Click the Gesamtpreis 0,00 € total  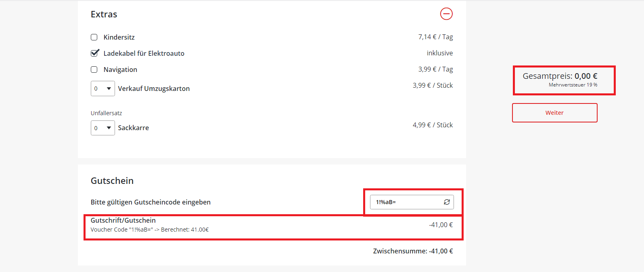560,76
